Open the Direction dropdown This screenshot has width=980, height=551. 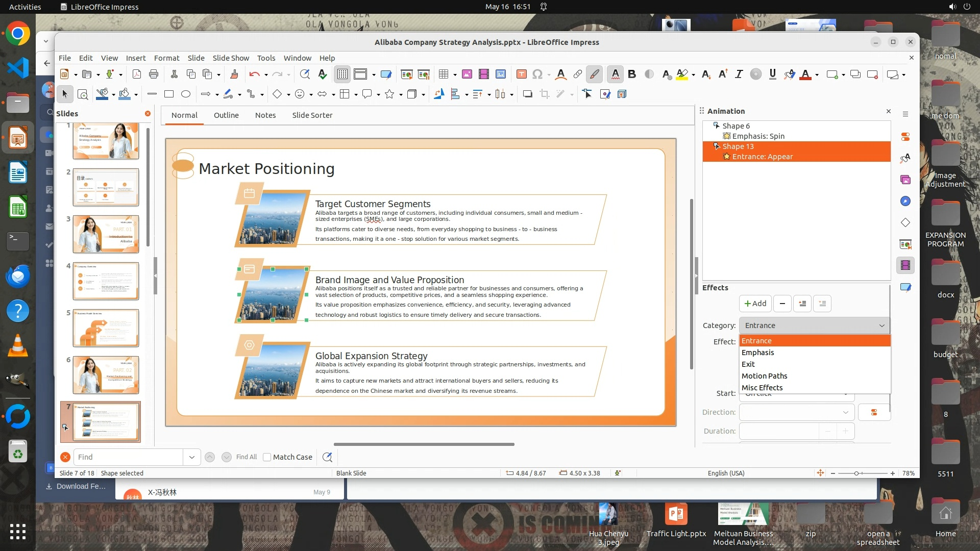pos(796,412)
